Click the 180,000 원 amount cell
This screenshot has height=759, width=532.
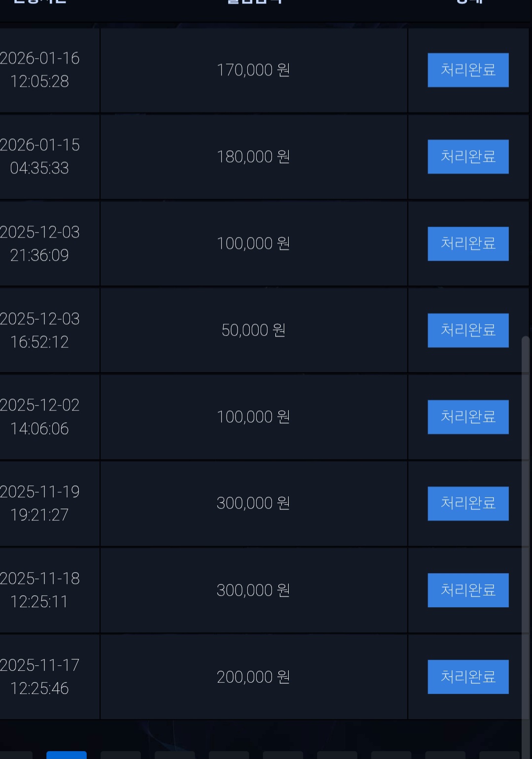click(x=253, y=157)
